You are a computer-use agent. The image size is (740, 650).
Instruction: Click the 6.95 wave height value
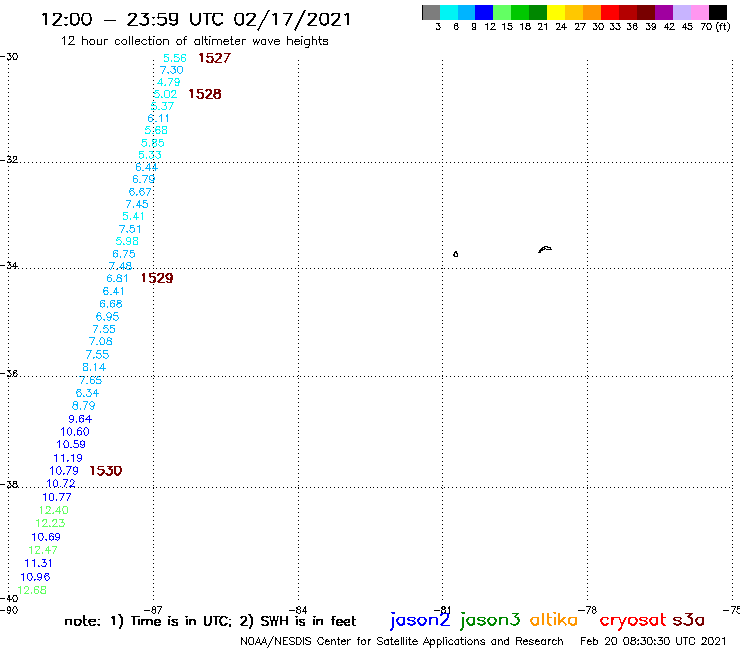click(x=108, y=317)
